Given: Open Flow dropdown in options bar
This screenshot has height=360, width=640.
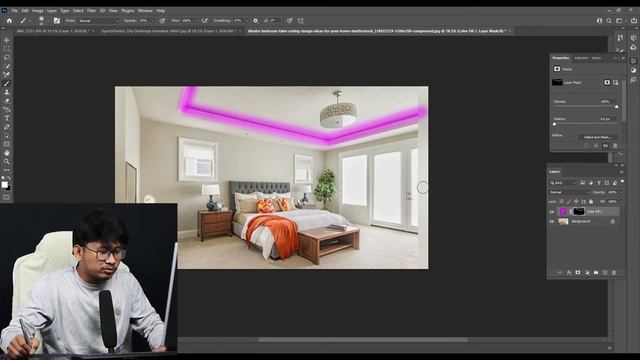Looking at the screenshot, I should tap(195, 20).
